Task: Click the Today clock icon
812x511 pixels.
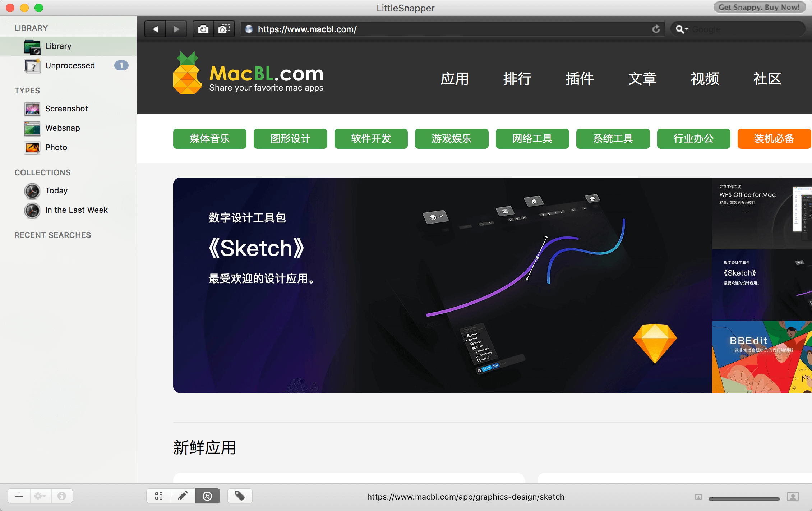Action: [32, 191]
